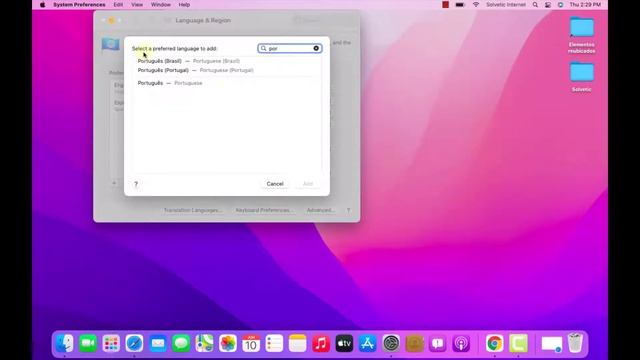
Task: Click Keyboard Preferences button in background window
Action: (x=264, y=210)
